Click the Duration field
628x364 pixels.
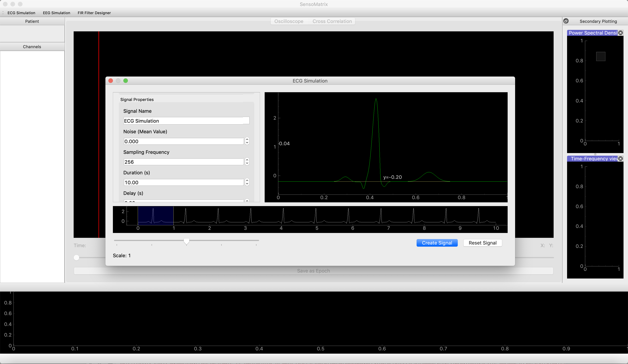(184, 183)
